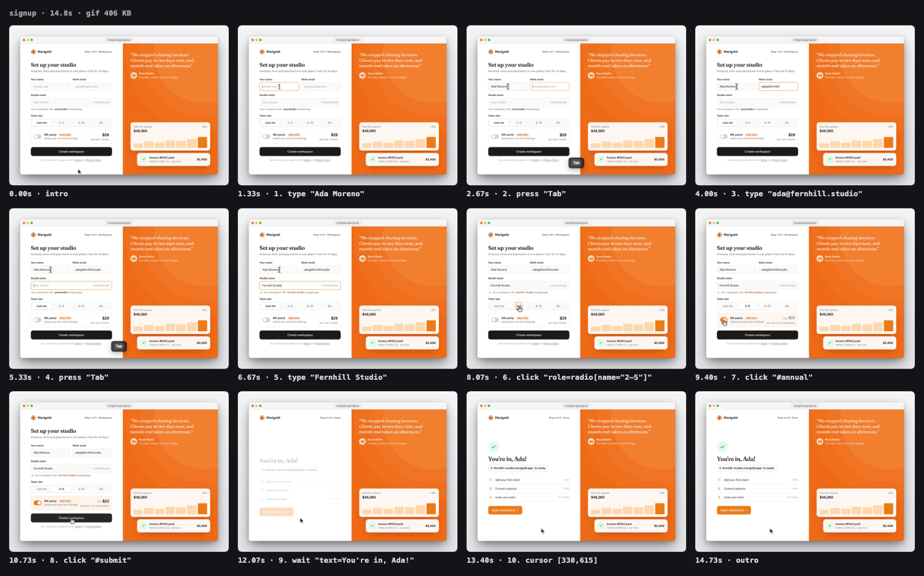
Task: Select "Just me" team size in the intro frame
Action: coord(42,123)
